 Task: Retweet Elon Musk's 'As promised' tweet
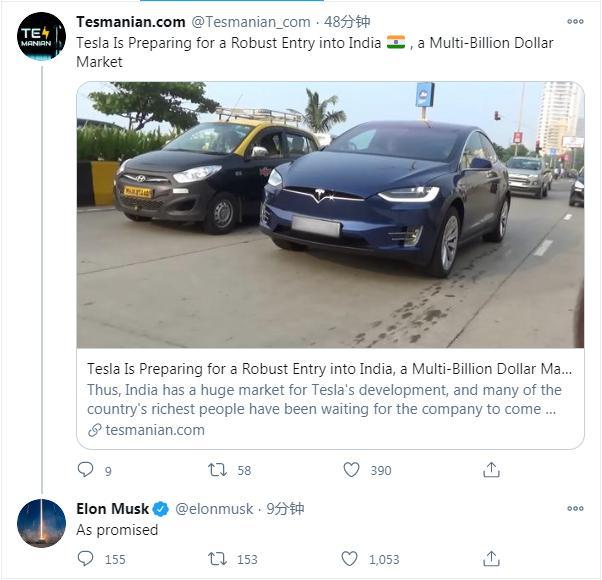pos(217,559)
